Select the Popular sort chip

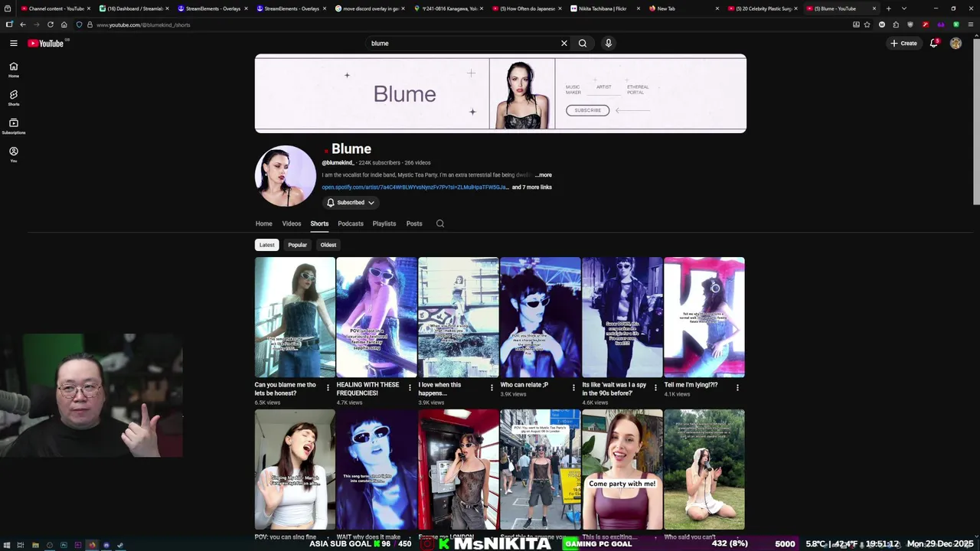pos(297,245)
